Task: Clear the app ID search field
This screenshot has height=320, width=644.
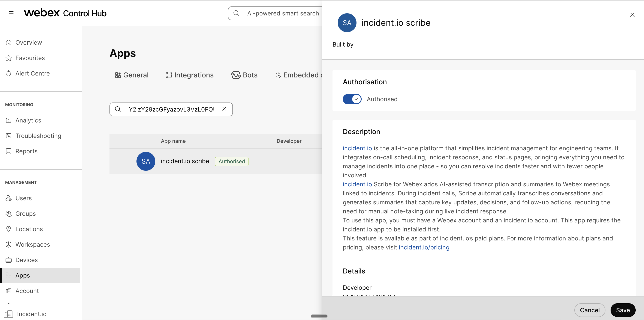Action: coord(224,109)
